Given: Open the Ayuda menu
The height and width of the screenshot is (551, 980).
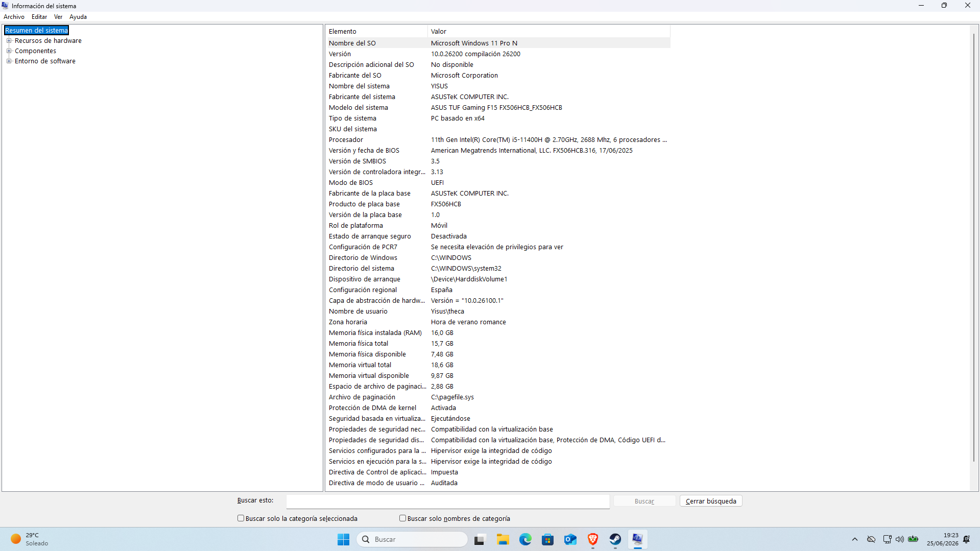Looking at the screenshot, I should click(x=78, y=17).
